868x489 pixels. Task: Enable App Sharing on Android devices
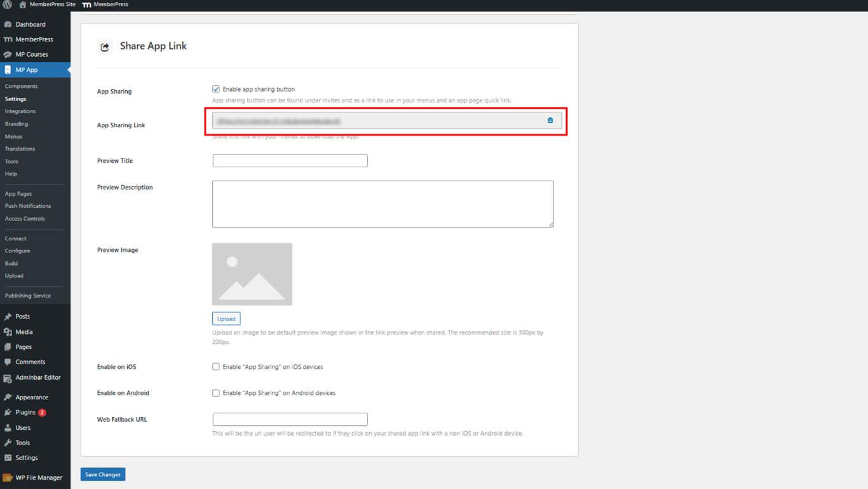(x=216, y=393)
